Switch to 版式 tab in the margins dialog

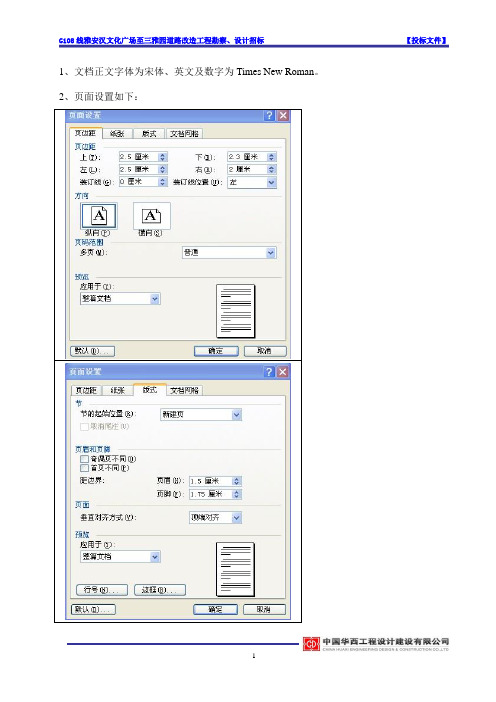pos(149,134)
